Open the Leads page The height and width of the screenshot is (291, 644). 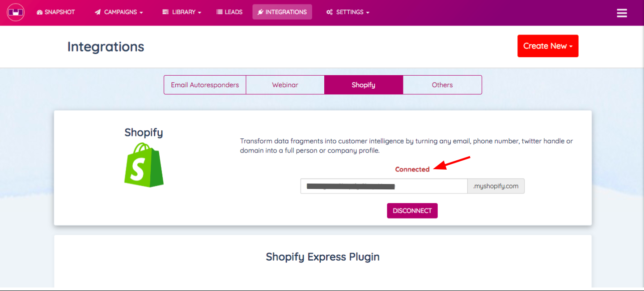pos(229,12)
